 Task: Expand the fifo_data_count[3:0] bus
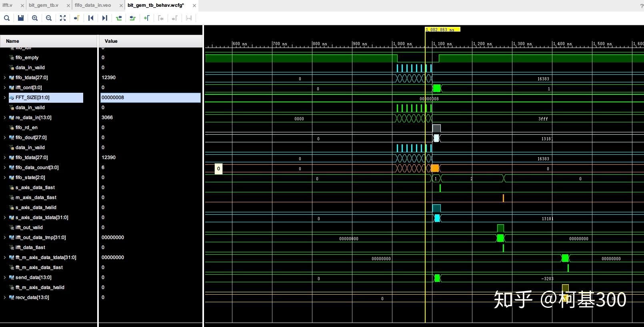click(x=5, y=167)
